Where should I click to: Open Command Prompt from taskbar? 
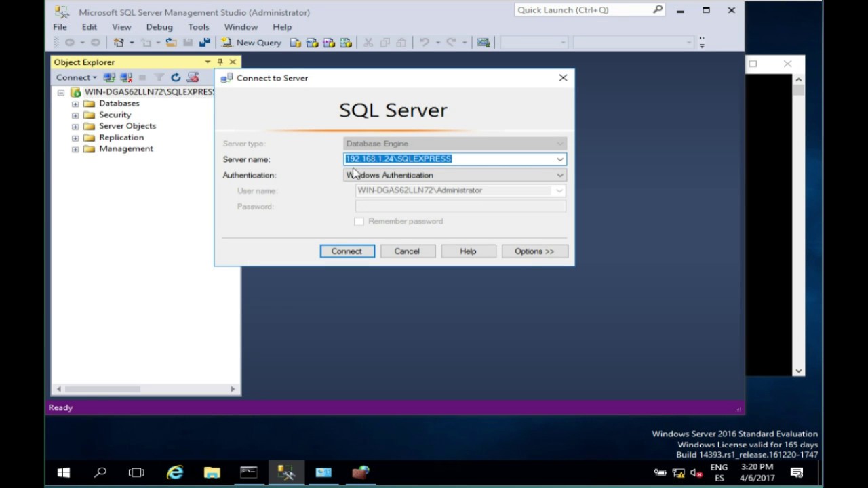(249, 472)
